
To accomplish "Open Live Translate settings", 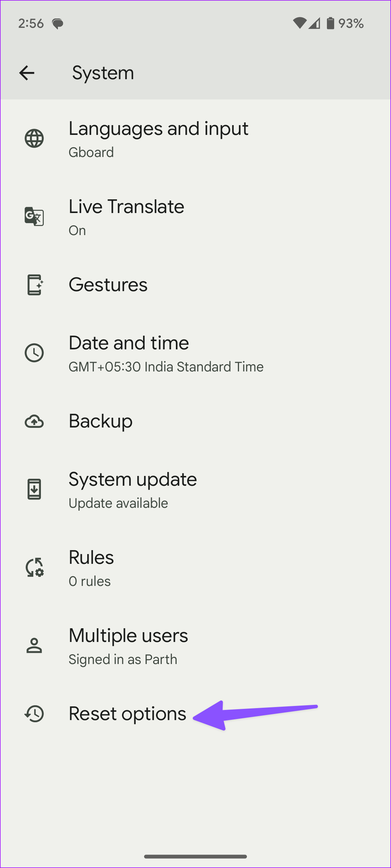I will click(x=127, y=216).
